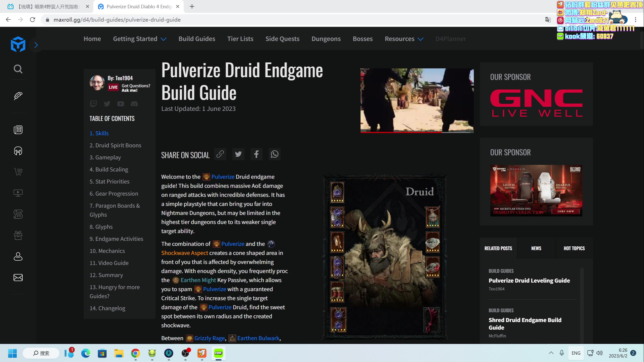Viewport: 644px width, 362px height.
Task: Open the scroll document sidebar icon
Action: tap(18, 214)
